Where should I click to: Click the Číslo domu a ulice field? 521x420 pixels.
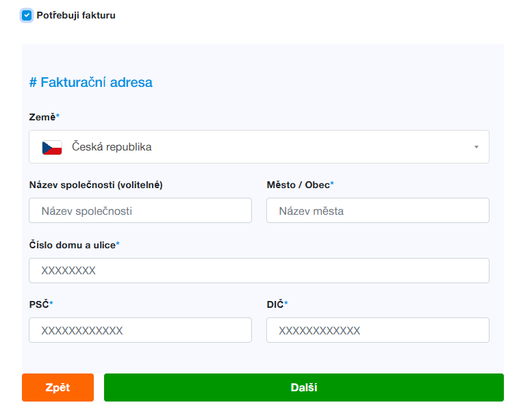click(259, 271)
